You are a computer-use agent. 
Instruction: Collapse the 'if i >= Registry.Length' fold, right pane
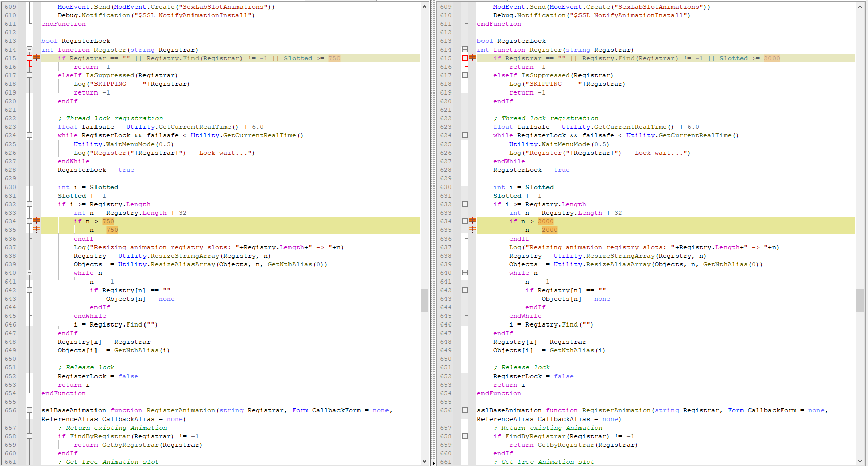pos(465,204)
